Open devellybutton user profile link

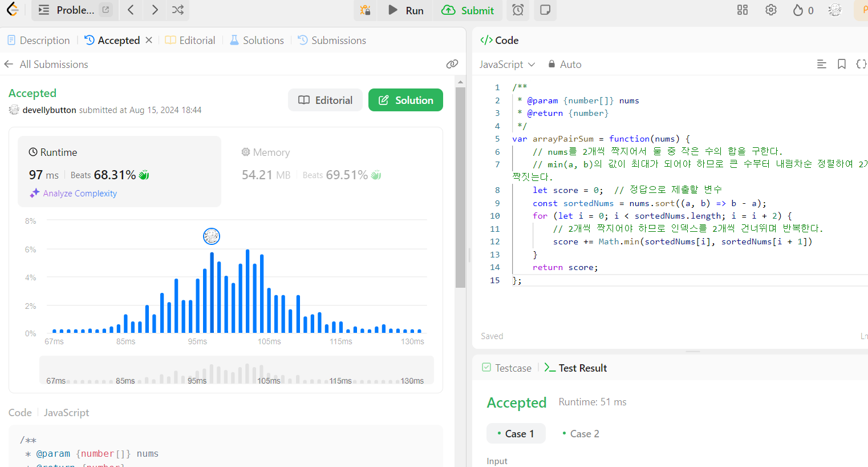click(50, 110)
